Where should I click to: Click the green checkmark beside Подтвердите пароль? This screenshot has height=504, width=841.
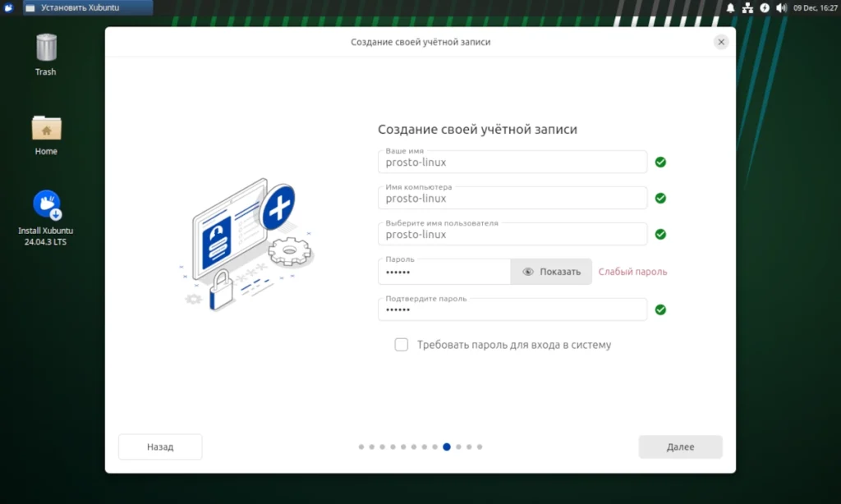[x=661, y=310]
